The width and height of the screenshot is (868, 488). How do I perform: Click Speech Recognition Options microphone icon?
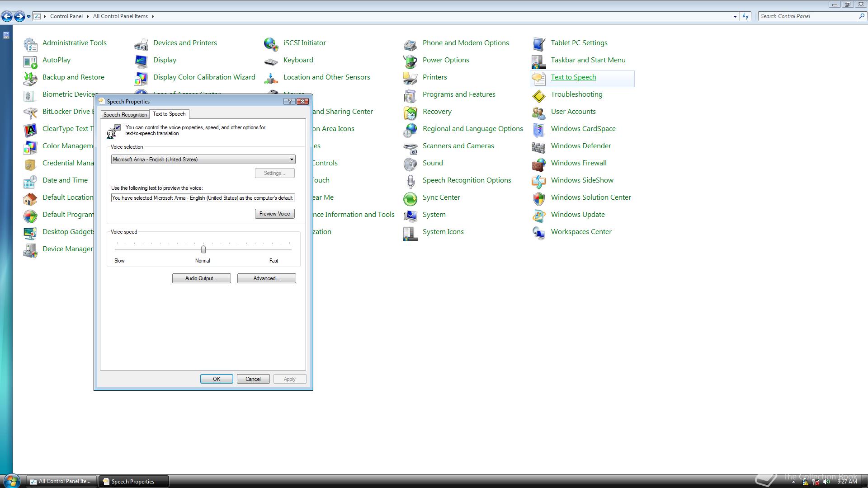[x=410, y=182]
